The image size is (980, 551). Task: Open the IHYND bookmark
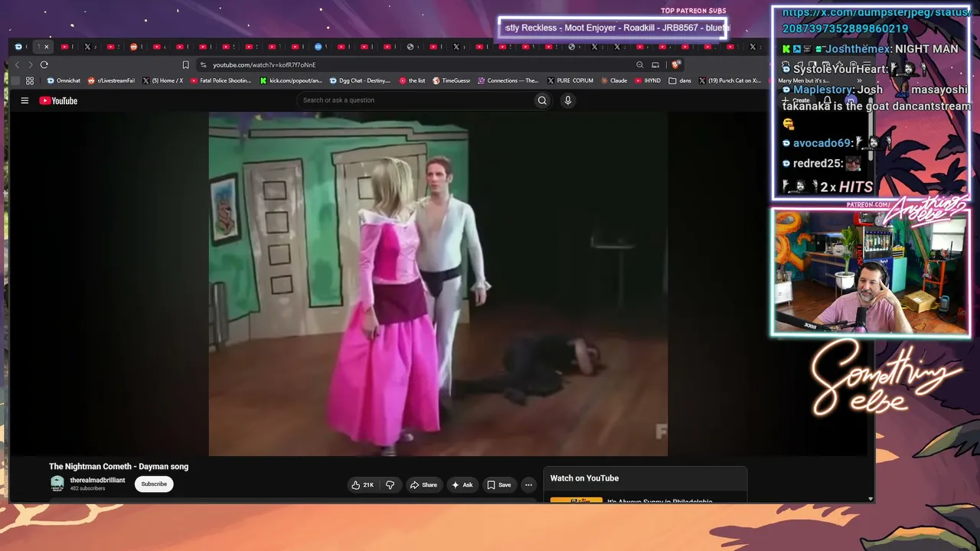pos(648,80)
